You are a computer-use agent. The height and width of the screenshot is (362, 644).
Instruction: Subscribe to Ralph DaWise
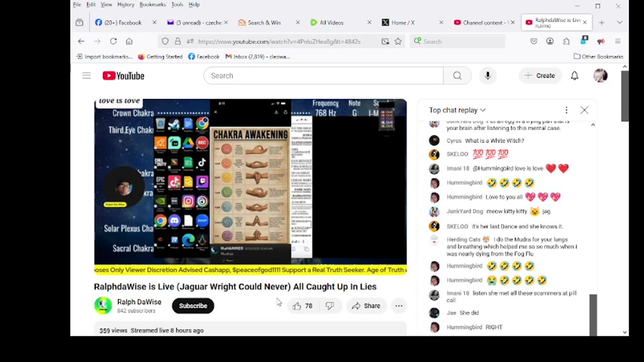click(193, 306)
